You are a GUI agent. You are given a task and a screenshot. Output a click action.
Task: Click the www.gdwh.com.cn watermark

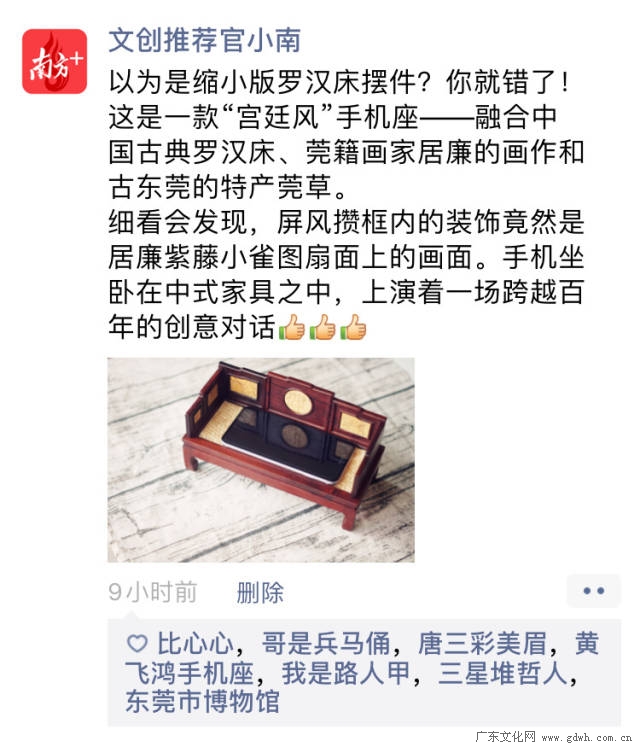587,738
